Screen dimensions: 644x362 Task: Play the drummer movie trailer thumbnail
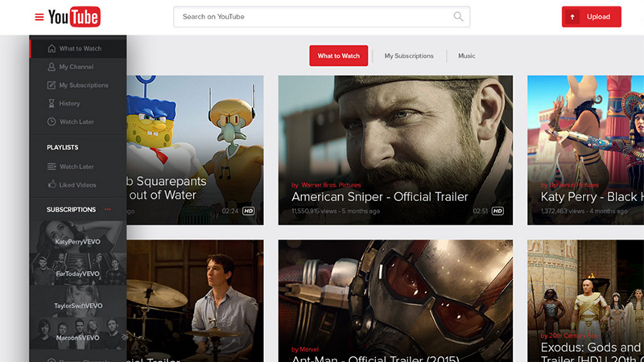(195, 301)
